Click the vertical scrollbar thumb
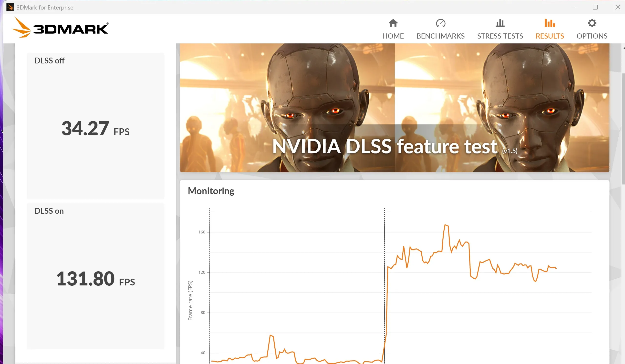The image size is (625, 364). pos(623,129)
